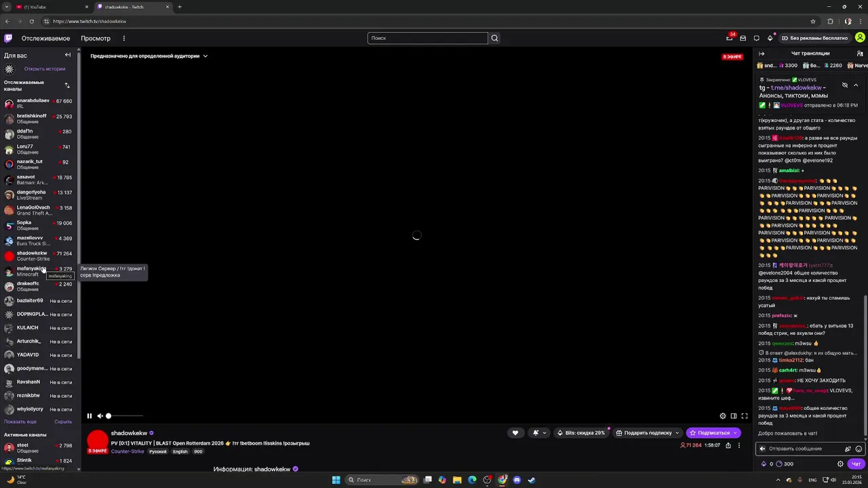Switch to the YouTube browser tab

pyautogui.click(x=51, y=7)
